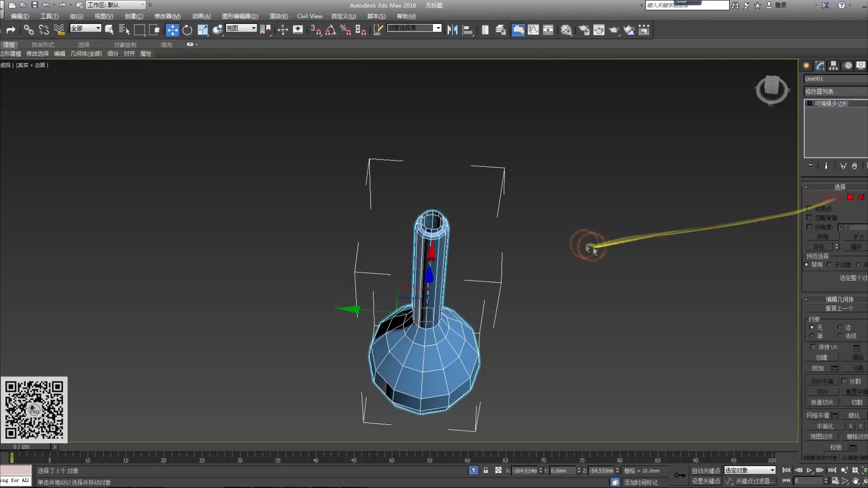Toggle the Percent Snap icon

pyautogui.click(x=346, y=30)
